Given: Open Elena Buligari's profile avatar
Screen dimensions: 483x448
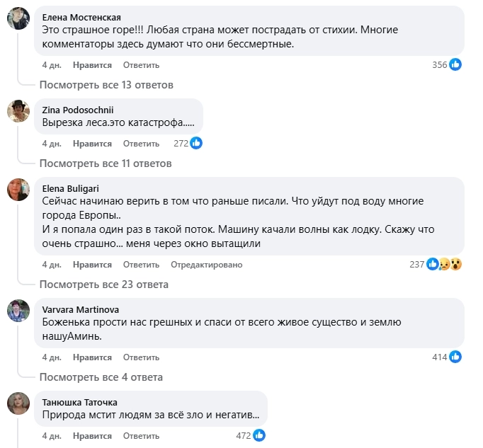Looking at the screenshot, I should tap(18, 190).
